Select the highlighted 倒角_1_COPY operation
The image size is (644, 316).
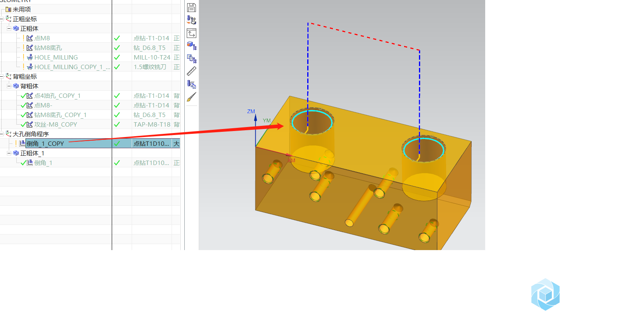(x=45, y=143)
